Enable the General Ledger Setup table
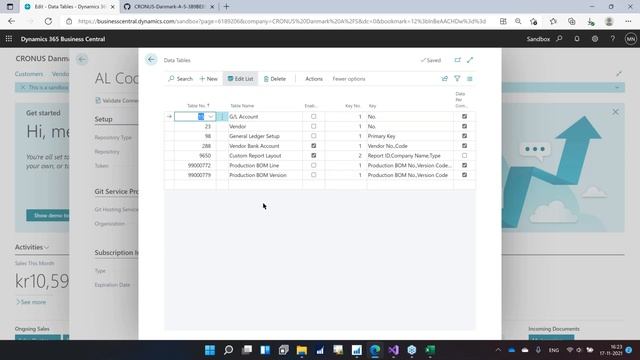This screenshot has height=360, width=640. tap(313, 136)
